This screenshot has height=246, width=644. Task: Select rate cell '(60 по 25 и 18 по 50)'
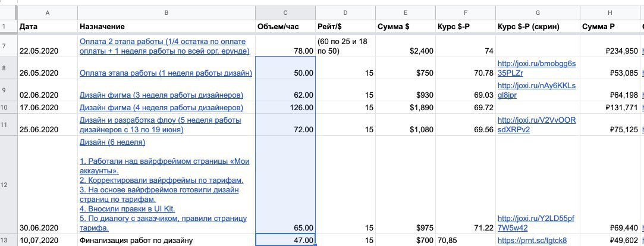[x=345, y=46]
